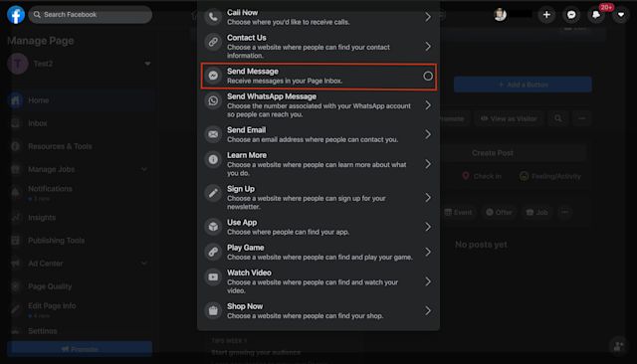This screenshot has height=364, width=637.
Task: Click the Create Post button
Action: (493, 153)
